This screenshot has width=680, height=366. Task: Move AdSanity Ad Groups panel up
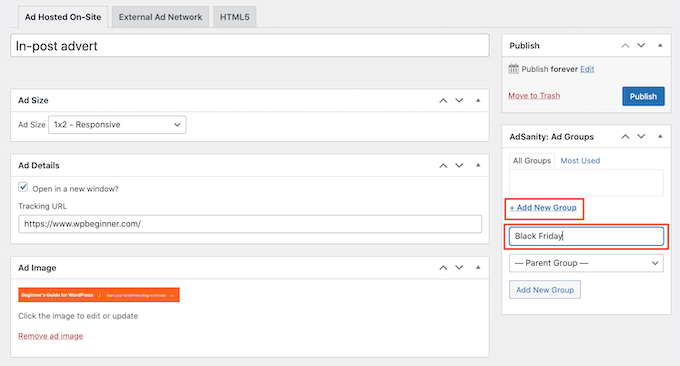click(x=625, y=137)
